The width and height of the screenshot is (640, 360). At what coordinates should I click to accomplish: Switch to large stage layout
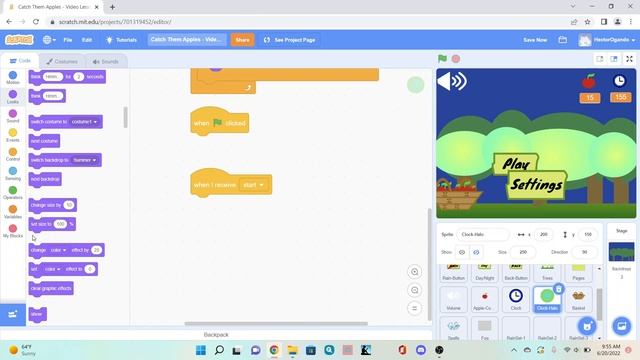click(x=614, y=59)
